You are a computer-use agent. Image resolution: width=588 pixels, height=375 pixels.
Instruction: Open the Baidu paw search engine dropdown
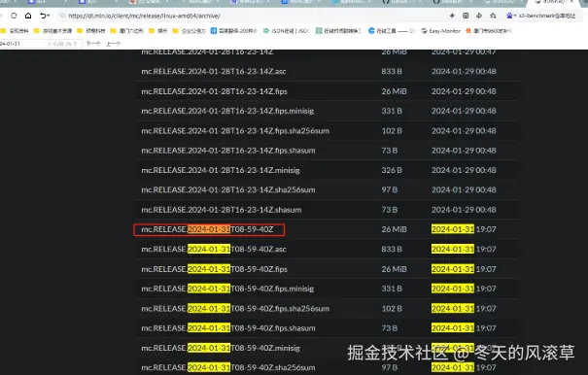511,16
